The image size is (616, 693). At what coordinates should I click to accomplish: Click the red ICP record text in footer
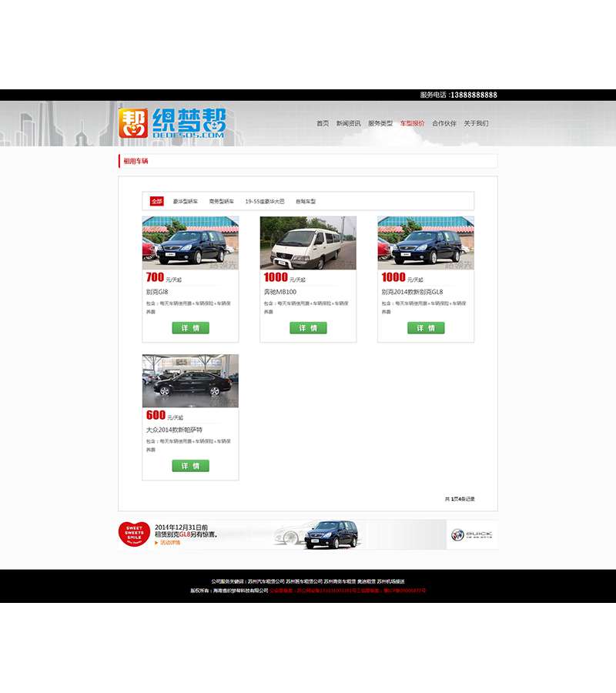(348, 591)
